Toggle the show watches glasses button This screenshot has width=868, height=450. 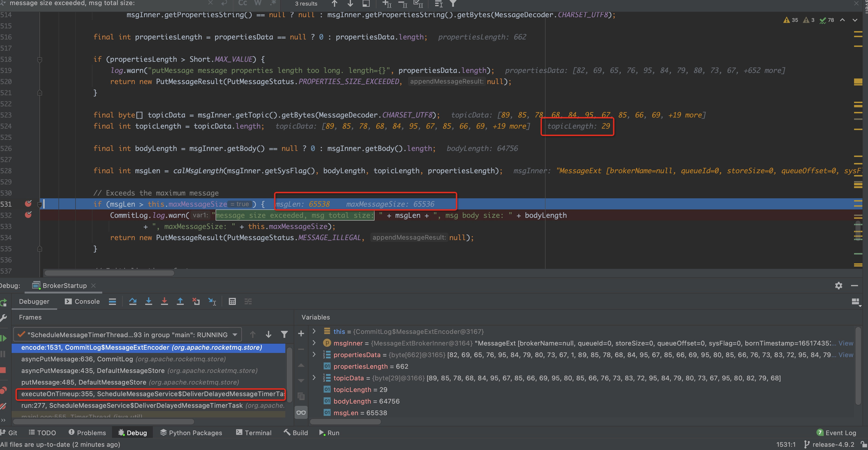301,413
